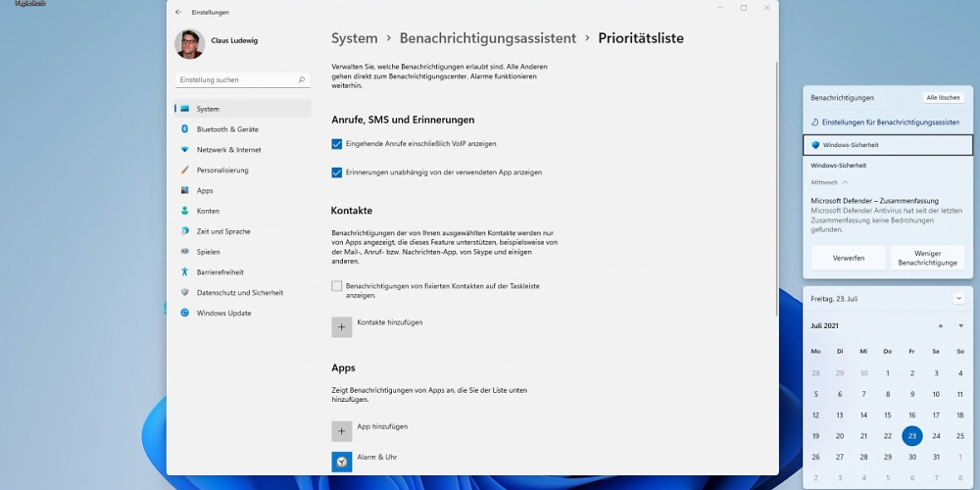Screen dimensions: 980x490
Task: Click the Datenschutz shield icon
Action: pyautogui.click(x=185, y=292)
